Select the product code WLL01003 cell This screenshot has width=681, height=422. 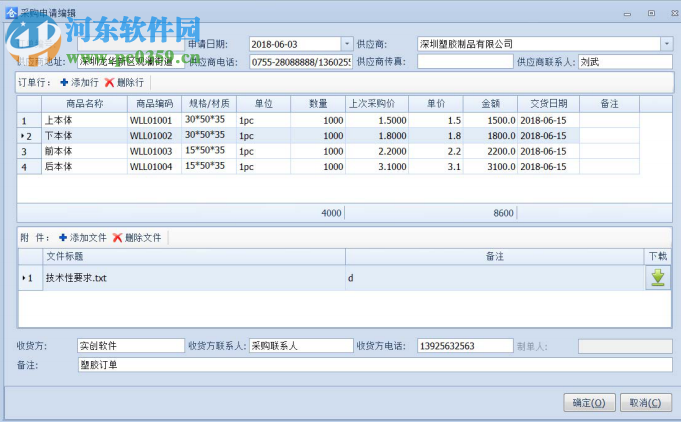tap(154, 151)
